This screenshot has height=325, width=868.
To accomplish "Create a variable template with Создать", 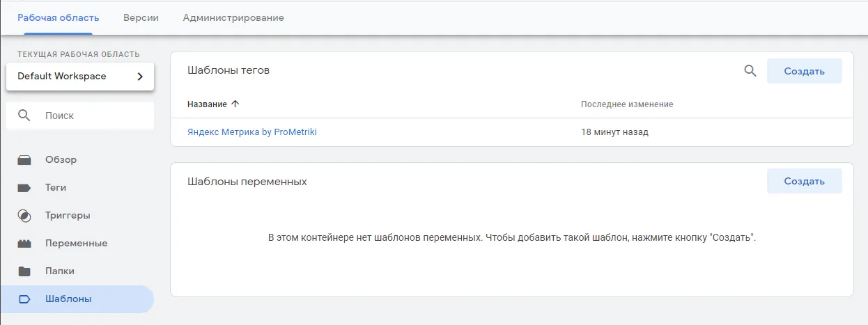I will click(x=805, y=181).
